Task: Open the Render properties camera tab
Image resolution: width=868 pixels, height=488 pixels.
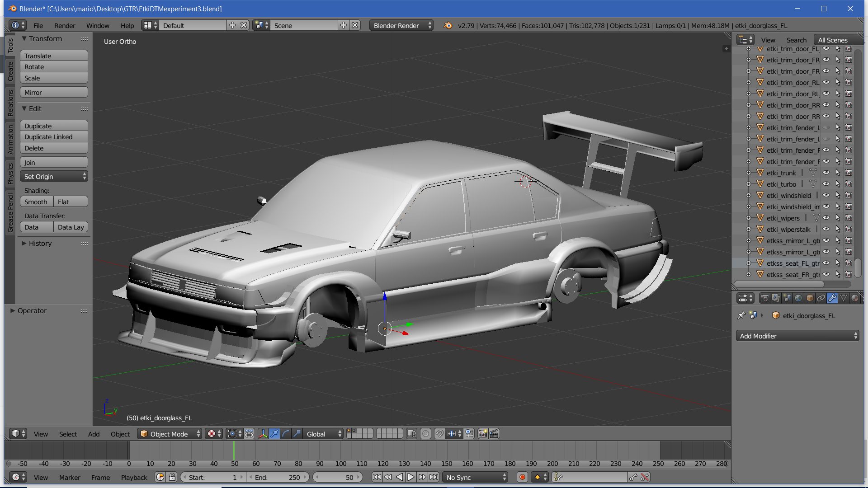Action: (764, 298)
